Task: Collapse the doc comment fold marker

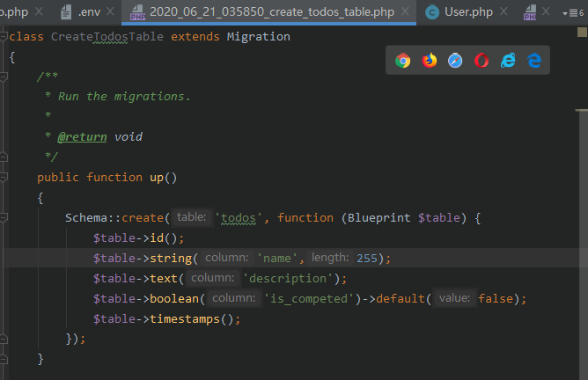Action: tap(4, 77)
